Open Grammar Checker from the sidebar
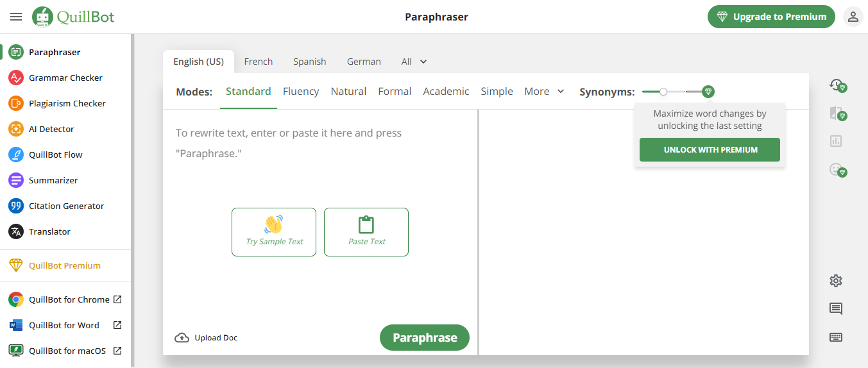This screenshot has height=368, width=868. pos(65,78)
